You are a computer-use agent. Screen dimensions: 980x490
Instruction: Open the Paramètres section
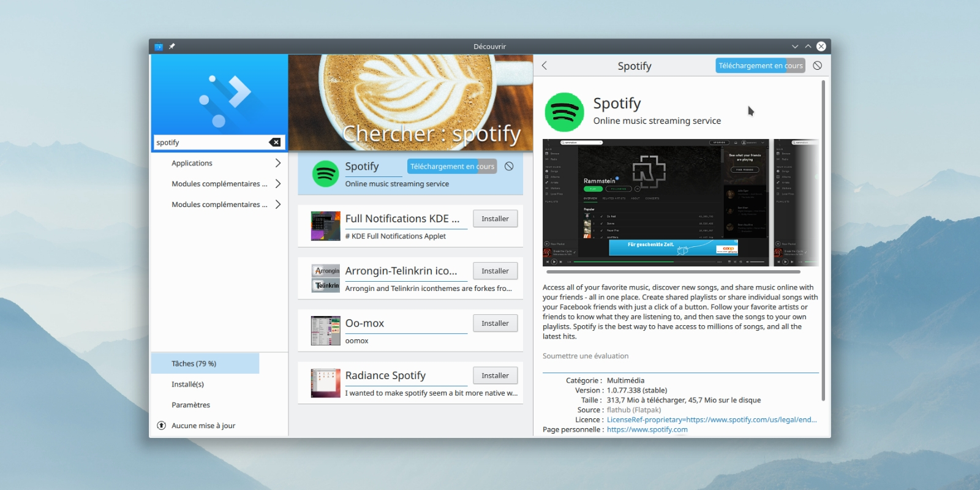tap(190, 405)
